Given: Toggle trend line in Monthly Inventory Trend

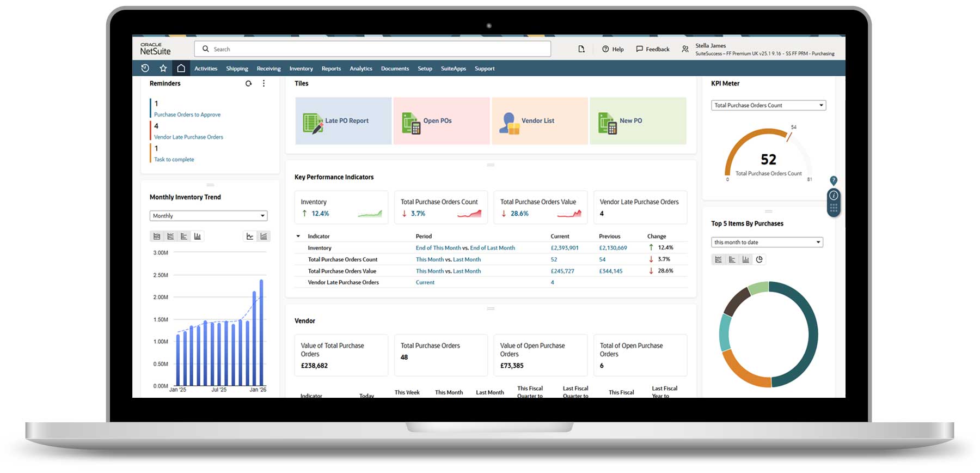Looking at the screenshot, I should [250, 236].
